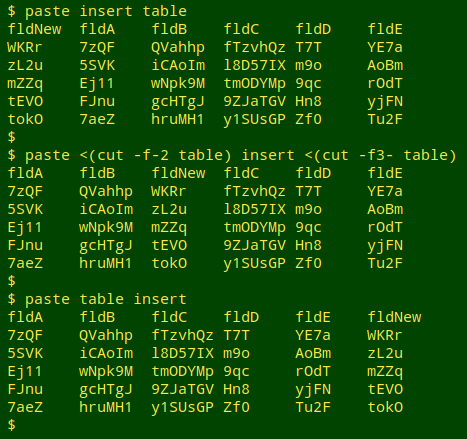Viewport: 467px width, 439px height.
Task: Click 'iCAoIm' under the 'paste table insert' command
Action: (106, 353)
